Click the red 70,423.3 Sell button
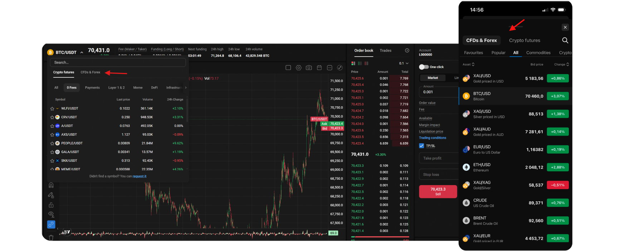The image size is (644, 251). pyautogui.click(x=438, y=192)
